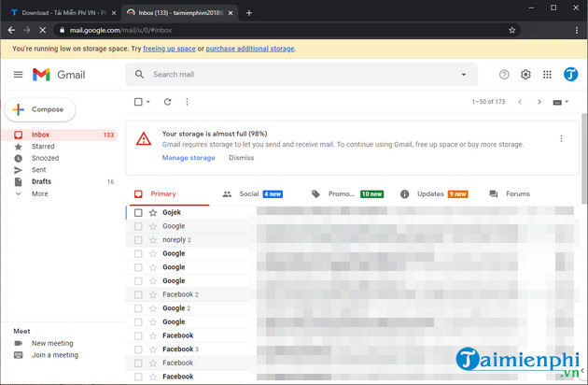Click the browser forward arrow
This screenshot has height=385, width=588.
27,30
